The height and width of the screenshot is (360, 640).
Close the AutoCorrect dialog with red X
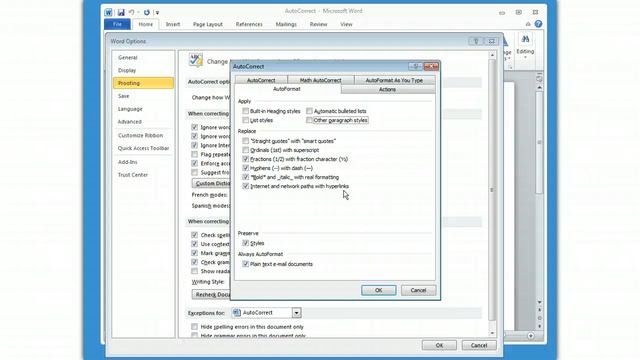click(x=431, y=66)
